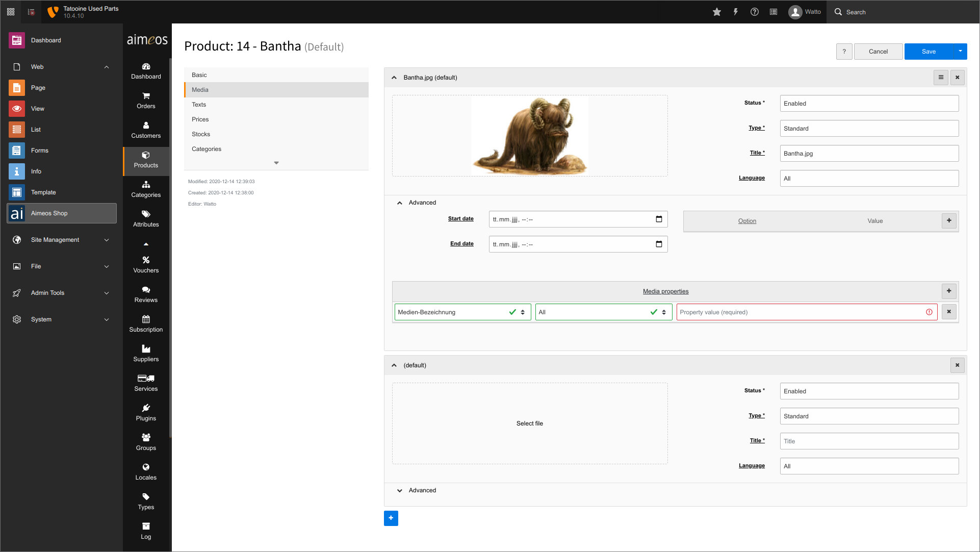Viewport: 980px width, 552px height.
Task: Open Bantha.jpg item hamburger menu
Action: (941, 78)
